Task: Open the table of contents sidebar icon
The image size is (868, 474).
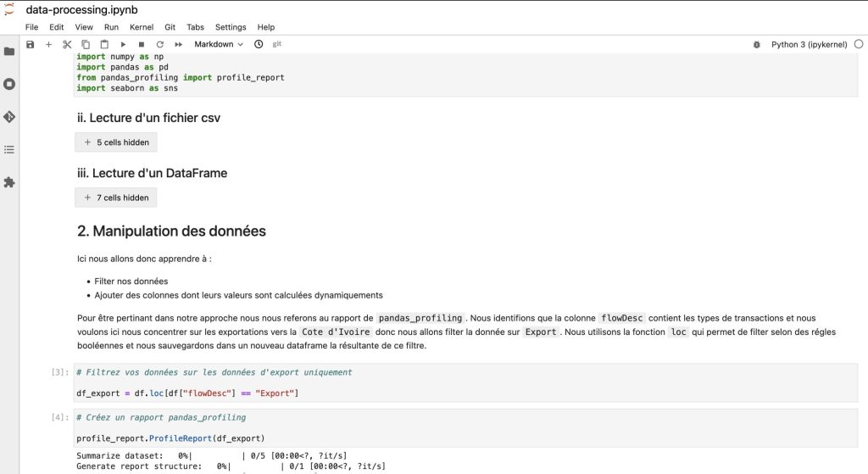Action: point(9,149)
